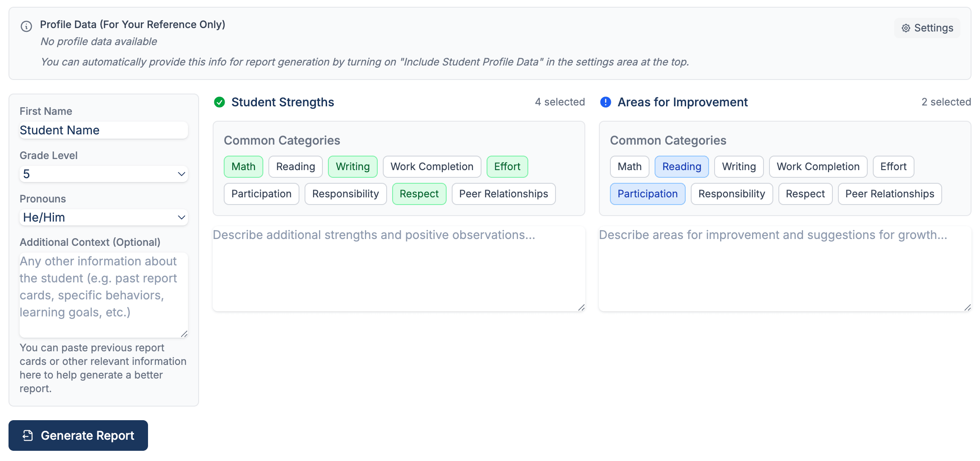The width and height of the screenshot is (980, 461).
Task: Click the Settings gear icon
Action: coord(906,28)
